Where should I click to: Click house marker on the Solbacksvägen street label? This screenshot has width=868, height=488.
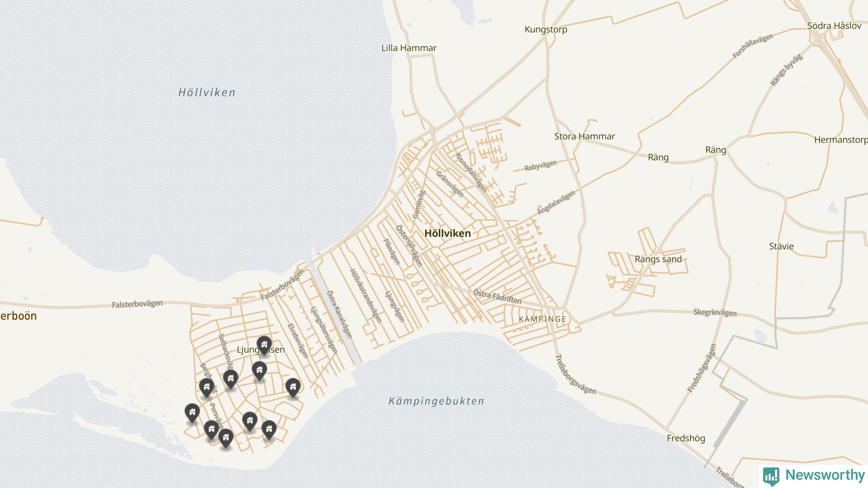pyautogui.click(x=231, y=378)
